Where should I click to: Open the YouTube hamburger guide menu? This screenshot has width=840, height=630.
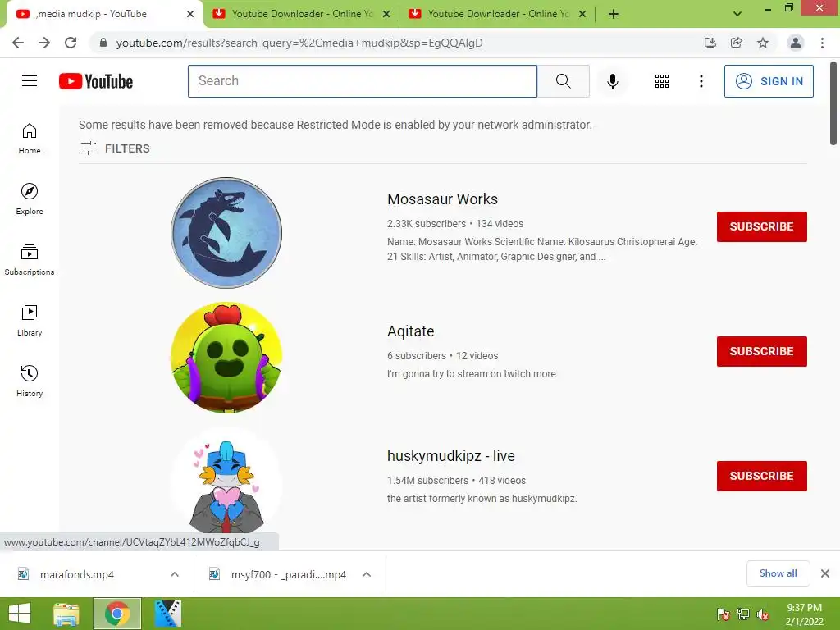click(x=30, y=81)
